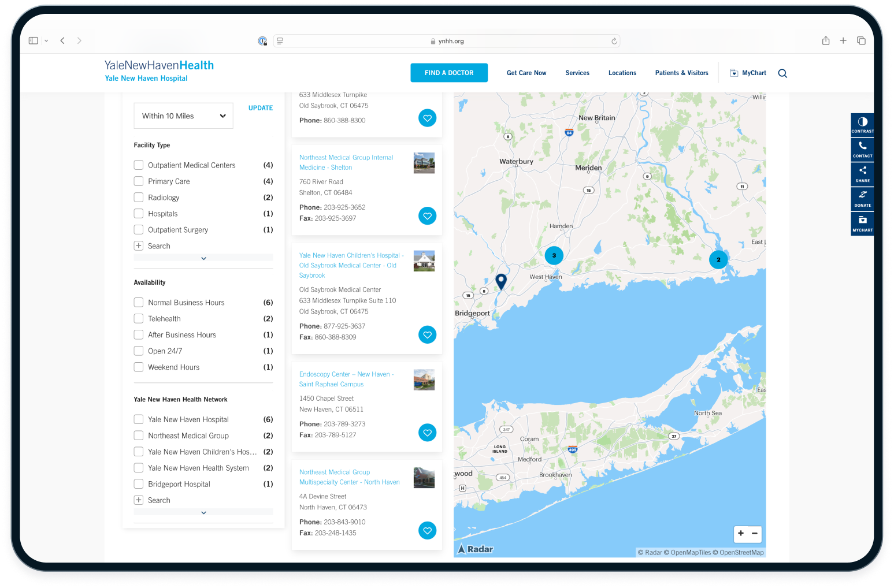Favorite Northeast Medical Group Shelton listing
The height and width of the screenshot is (588, 894).
[x=427, y=216]
